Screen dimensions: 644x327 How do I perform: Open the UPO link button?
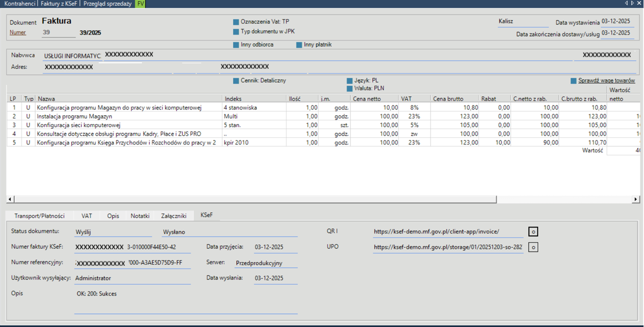[533, 247]
